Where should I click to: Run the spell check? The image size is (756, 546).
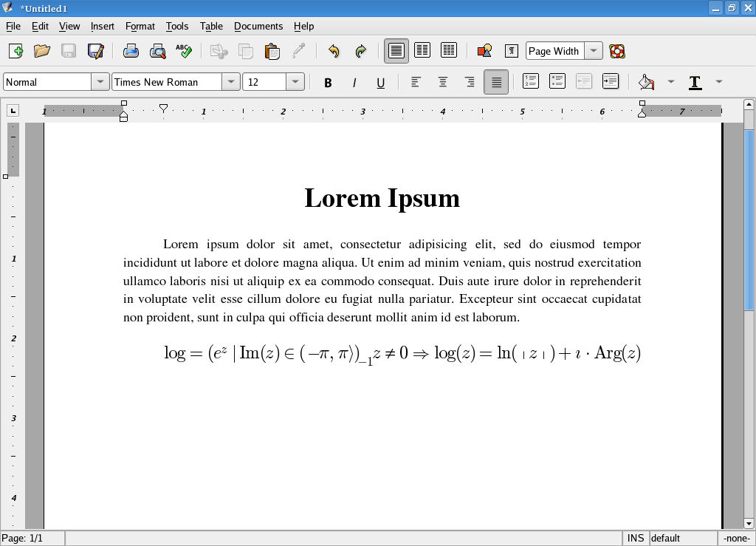(184, 51)
